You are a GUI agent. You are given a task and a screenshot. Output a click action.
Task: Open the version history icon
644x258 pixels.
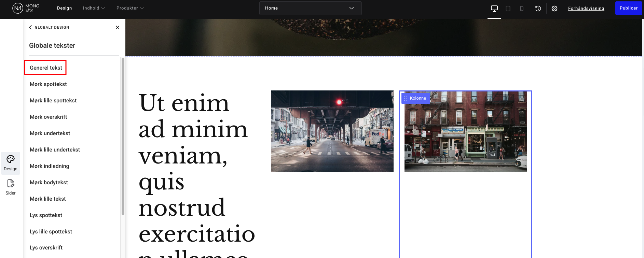(538, 9)
